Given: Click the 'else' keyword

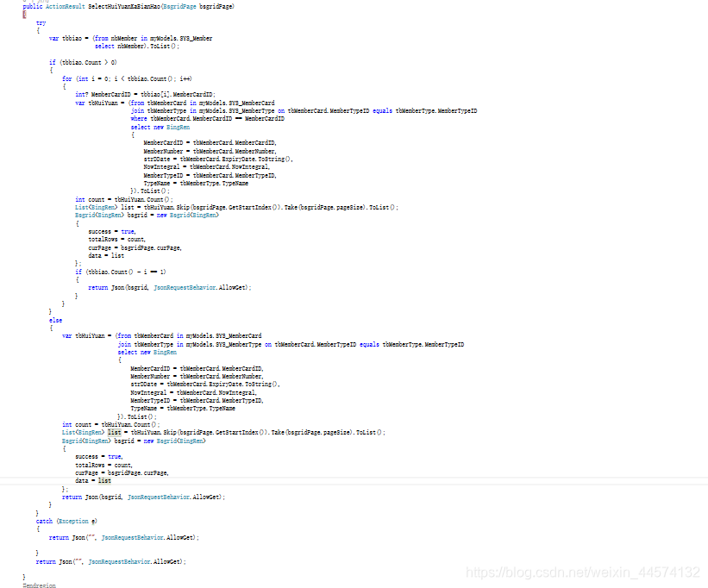Looking at the screenshot, I should click(x=55, y=320).
